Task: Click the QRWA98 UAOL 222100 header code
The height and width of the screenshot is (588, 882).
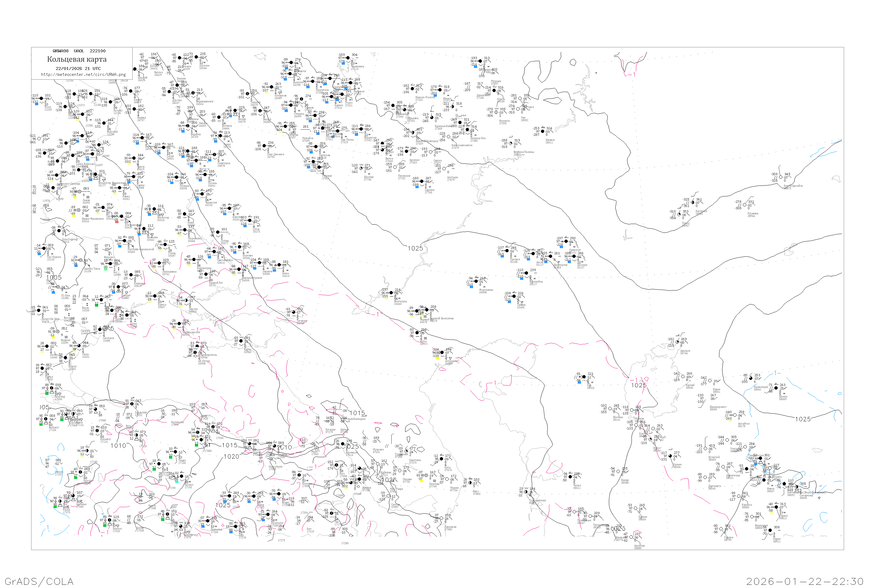Action: pos(79,51)
